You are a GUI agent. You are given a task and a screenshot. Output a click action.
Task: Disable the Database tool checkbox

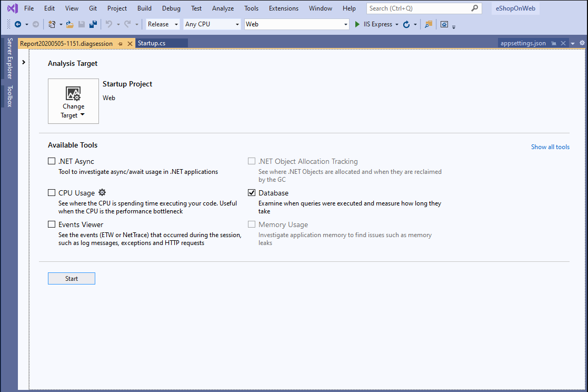pos(252,192)
